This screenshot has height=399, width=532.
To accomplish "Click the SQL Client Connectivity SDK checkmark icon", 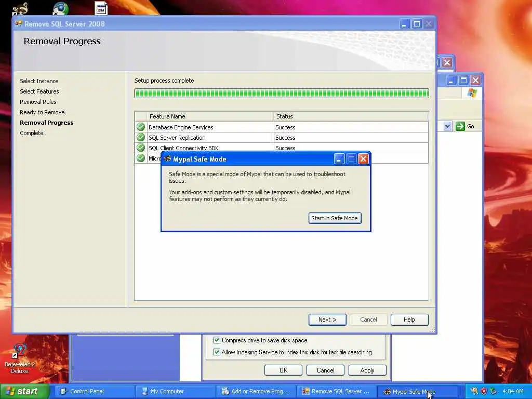I will [140, 148].
